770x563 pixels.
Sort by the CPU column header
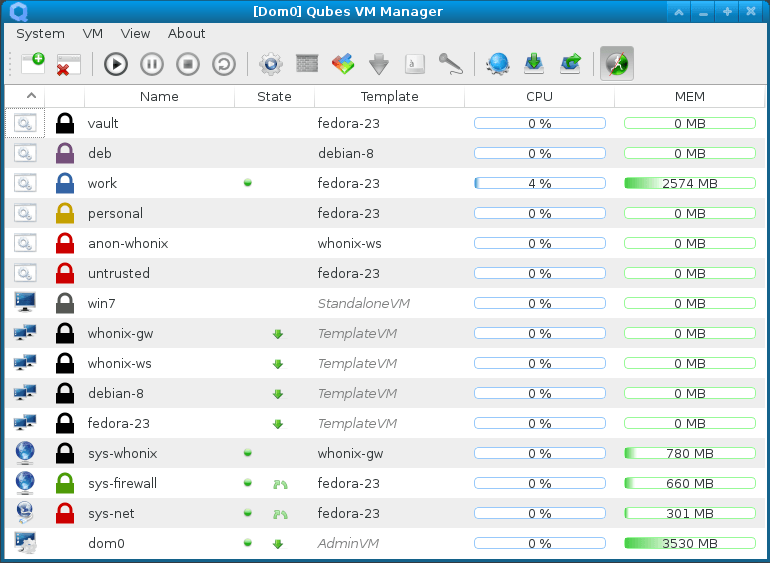(539, 96)
